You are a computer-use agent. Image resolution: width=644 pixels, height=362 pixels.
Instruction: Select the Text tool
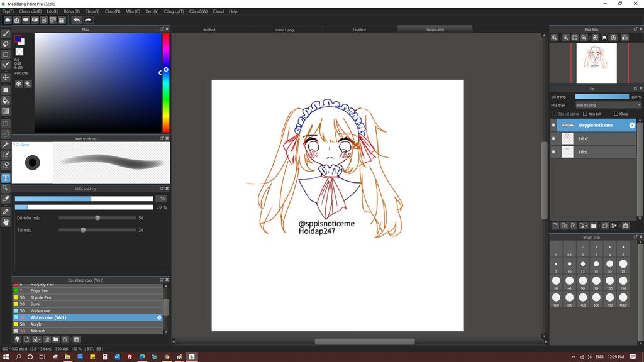(x=6, y=178)
